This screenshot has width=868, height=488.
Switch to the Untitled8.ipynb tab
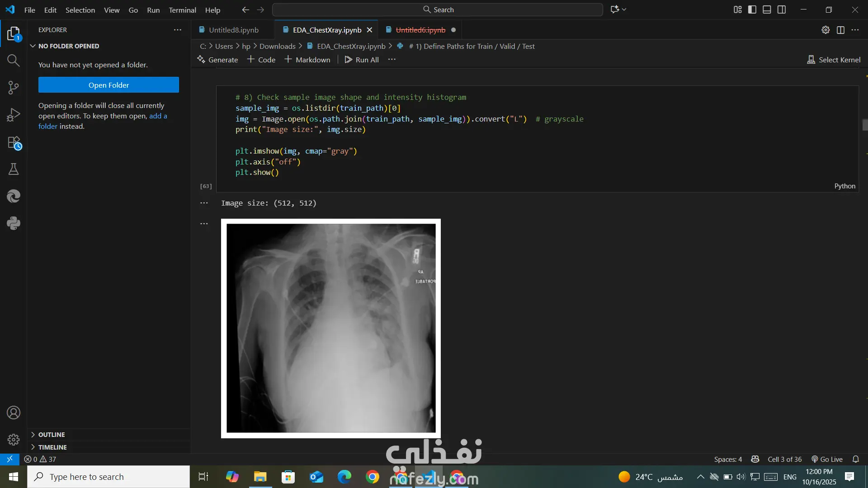click(x=233, y=30)
